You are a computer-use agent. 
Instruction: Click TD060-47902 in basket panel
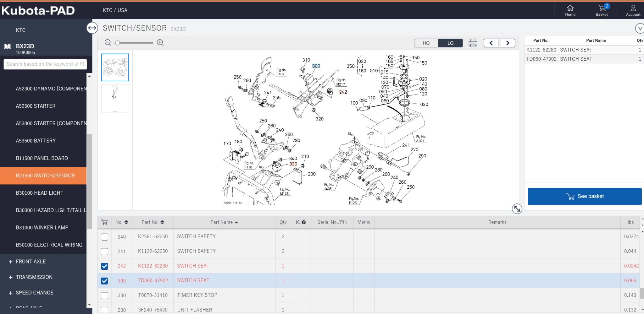(x=541, y=59)
